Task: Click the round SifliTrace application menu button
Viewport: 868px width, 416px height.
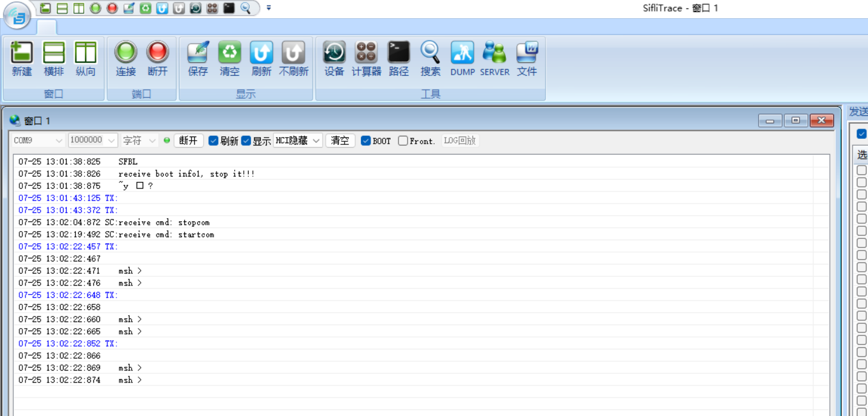Action: [18, 16]
